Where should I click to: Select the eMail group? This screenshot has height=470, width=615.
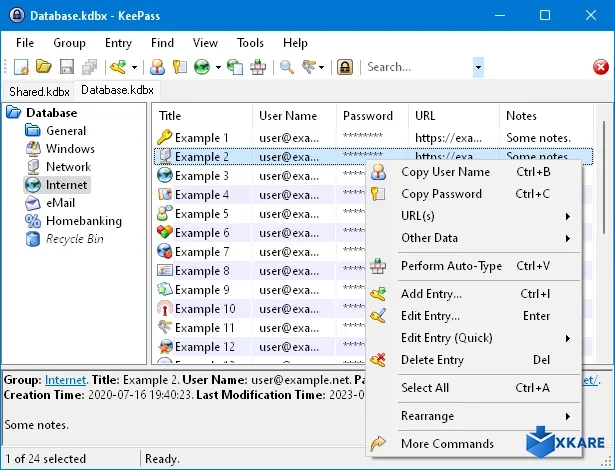(x=60, y=203)
